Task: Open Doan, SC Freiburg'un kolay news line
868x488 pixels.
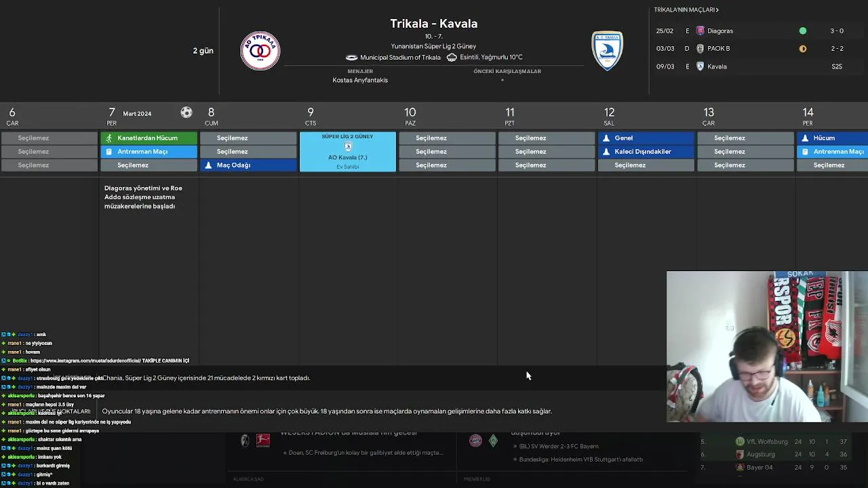Action: pyautogui.click(x=366, y=453)
